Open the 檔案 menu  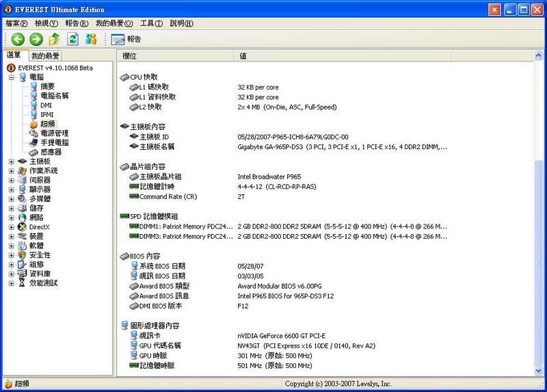pyautogui.click(x=17, y=23)
